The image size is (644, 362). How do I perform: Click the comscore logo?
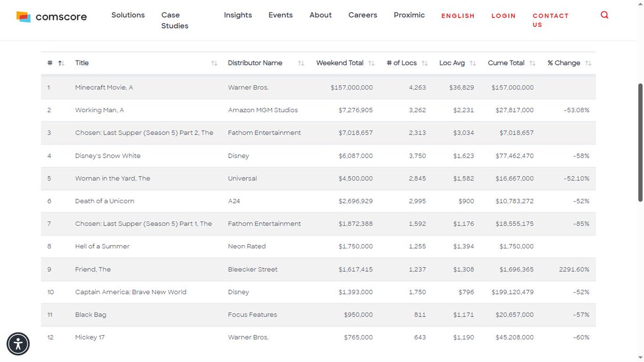click(52, 17)
